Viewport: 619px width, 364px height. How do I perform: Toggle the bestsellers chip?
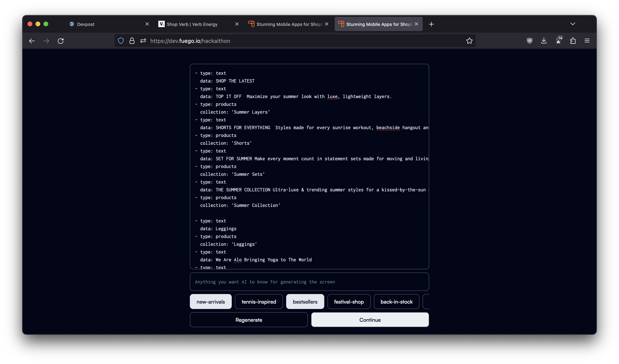click(x=305, y=302)
